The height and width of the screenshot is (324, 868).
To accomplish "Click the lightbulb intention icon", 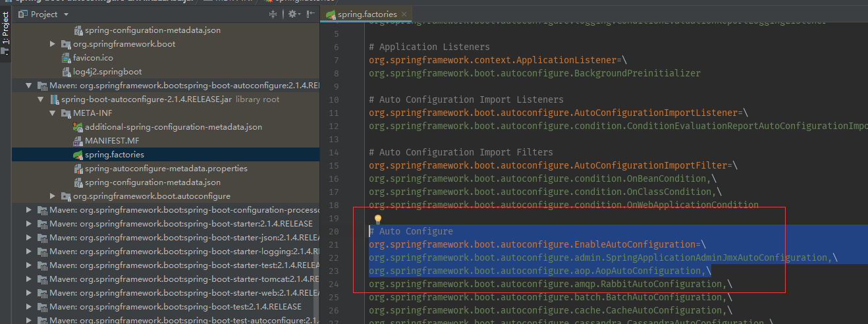I will click(x=378, y=219).
